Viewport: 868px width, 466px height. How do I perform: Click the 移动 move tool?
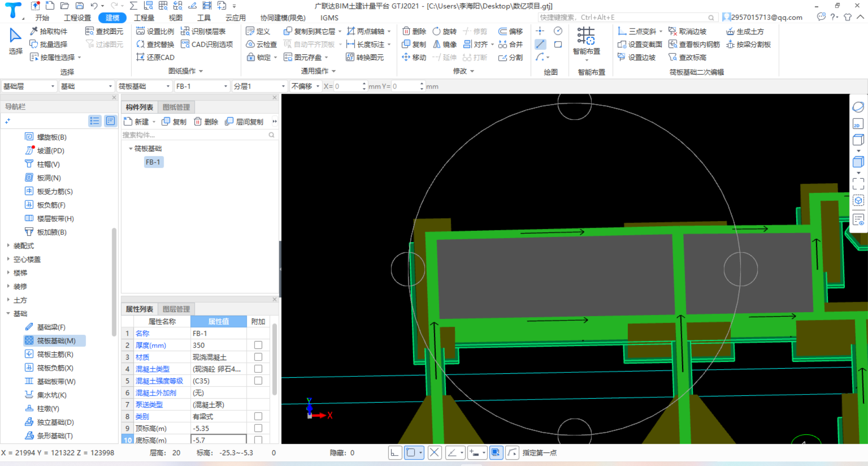415,57
